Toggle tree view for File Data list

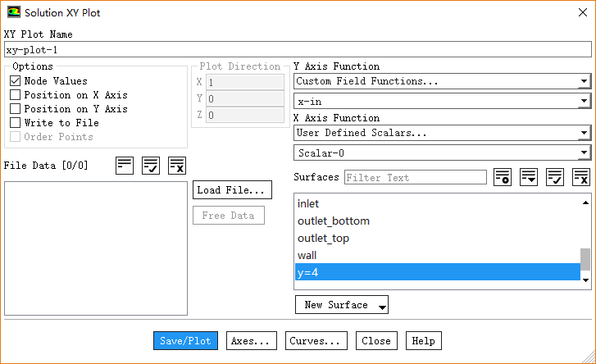coord(125,166)
